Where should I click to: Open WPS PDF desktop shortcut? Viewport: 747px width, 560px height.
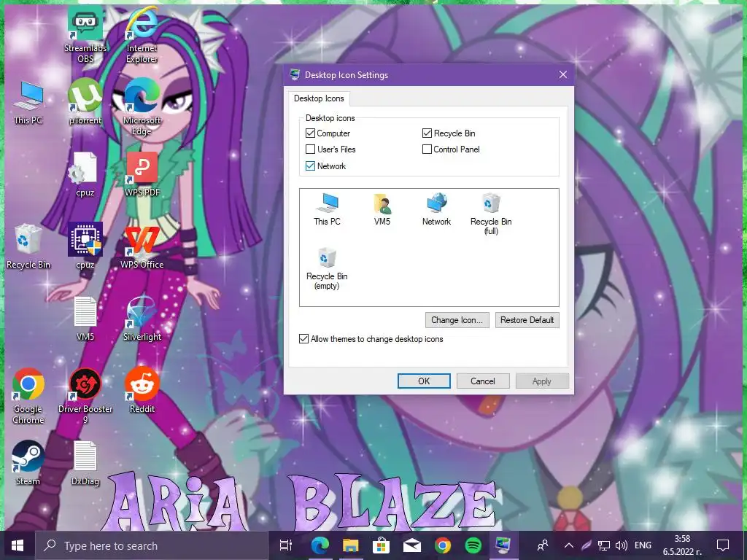pos(142,174)
